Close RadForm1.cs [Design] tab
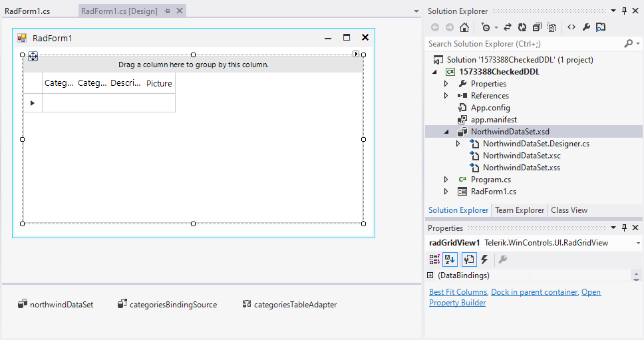644x340 pixels. pos(180,11)
